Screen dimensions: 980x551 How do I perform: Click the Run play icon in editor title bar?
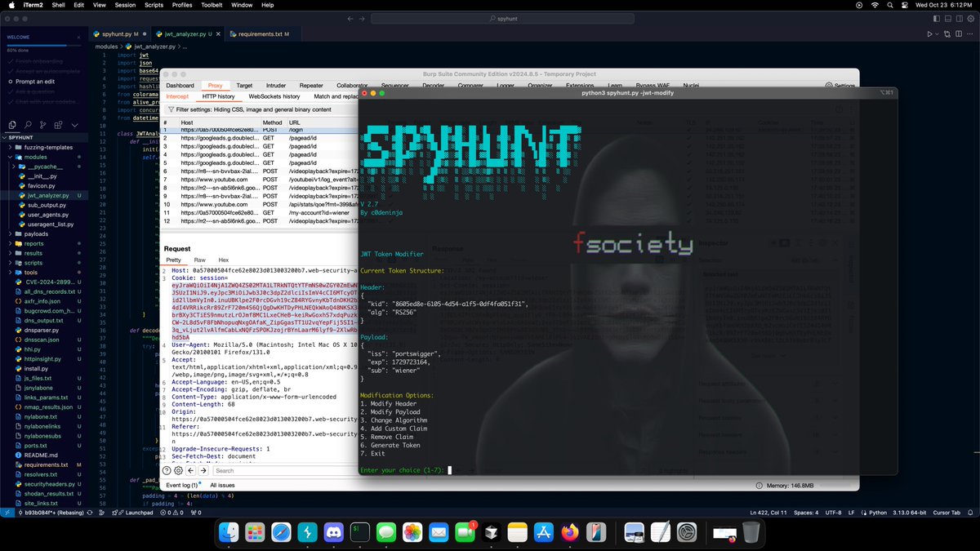pos(929,34)
